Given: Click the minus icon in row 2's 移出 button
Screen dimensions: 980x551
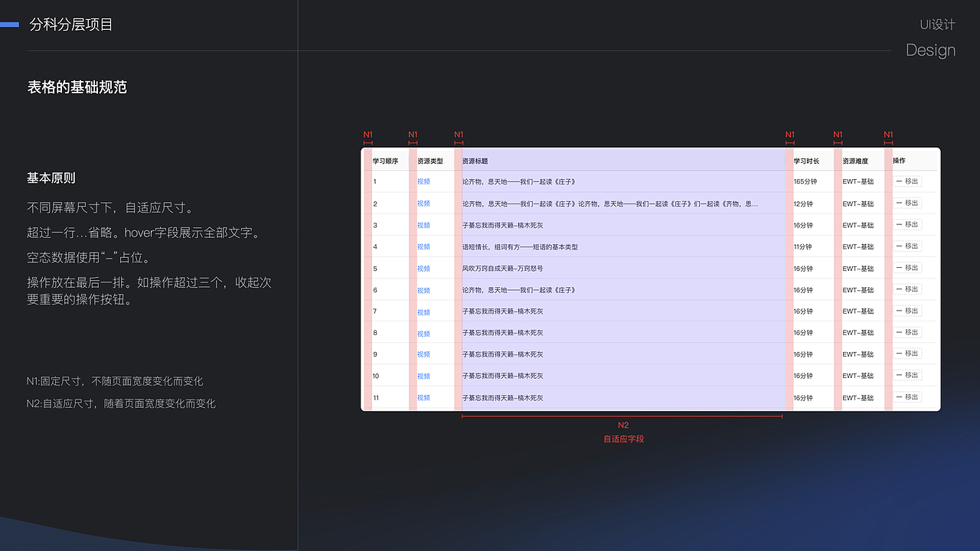Looking at the screenshot, I should pyautogui.click(x=900, y=203).
